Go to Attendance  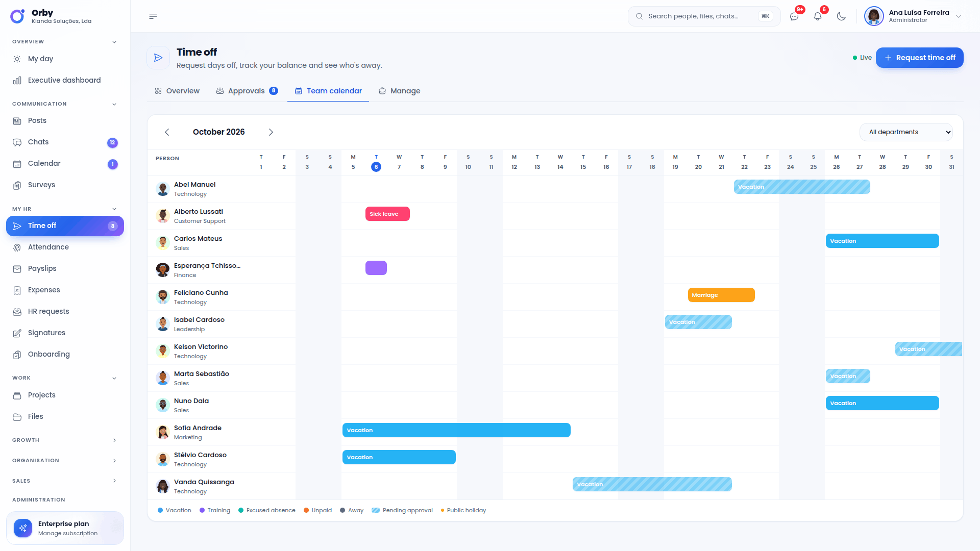click(x=65, y=247)
